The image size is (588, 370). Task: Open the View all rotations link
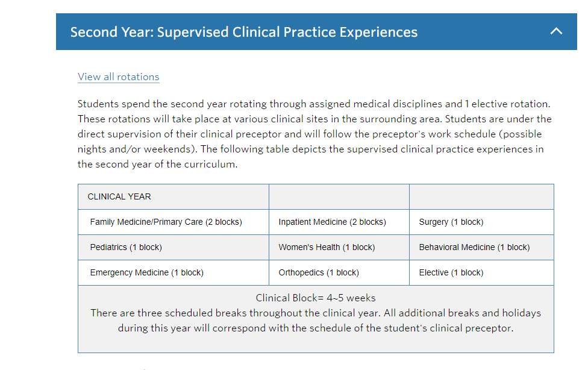point(119,77)
